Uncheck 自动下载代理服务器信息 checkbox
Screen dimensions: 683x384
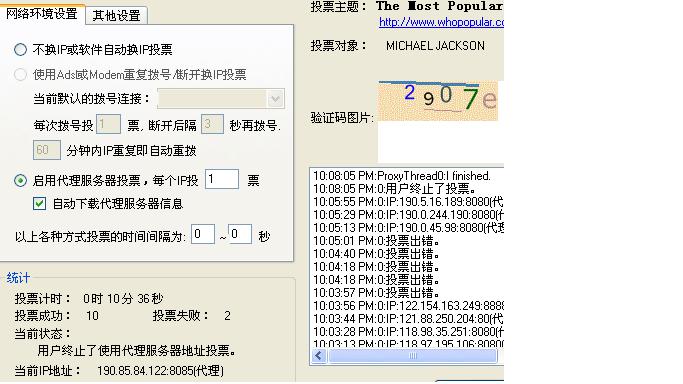[39, 204]
